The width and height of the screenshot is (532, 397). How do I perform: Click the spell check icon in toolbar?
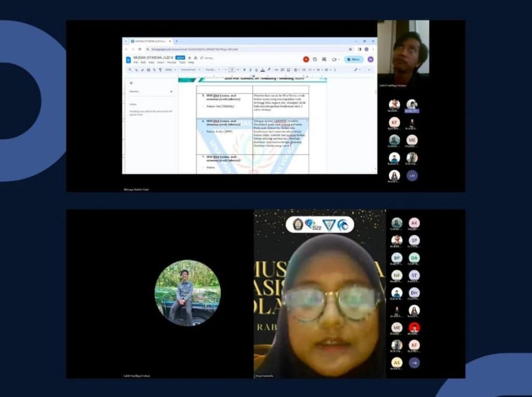(154, 70)
